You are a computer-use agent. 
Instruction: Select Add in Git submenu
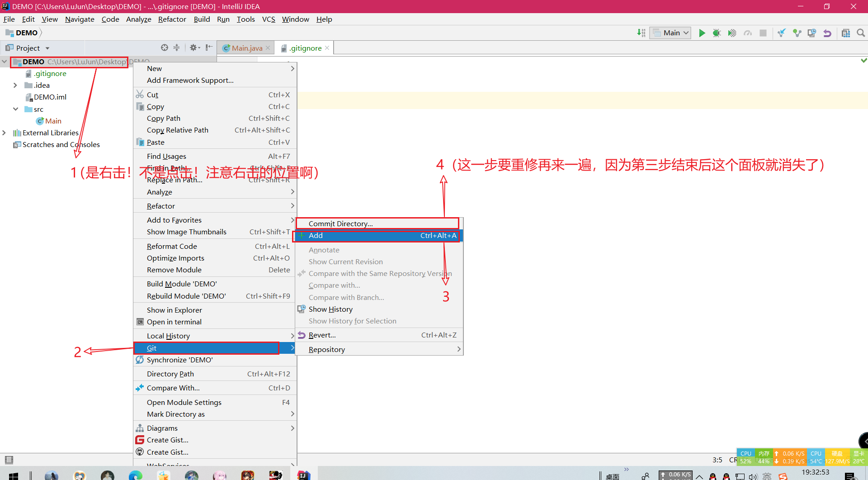click(379, 235)
